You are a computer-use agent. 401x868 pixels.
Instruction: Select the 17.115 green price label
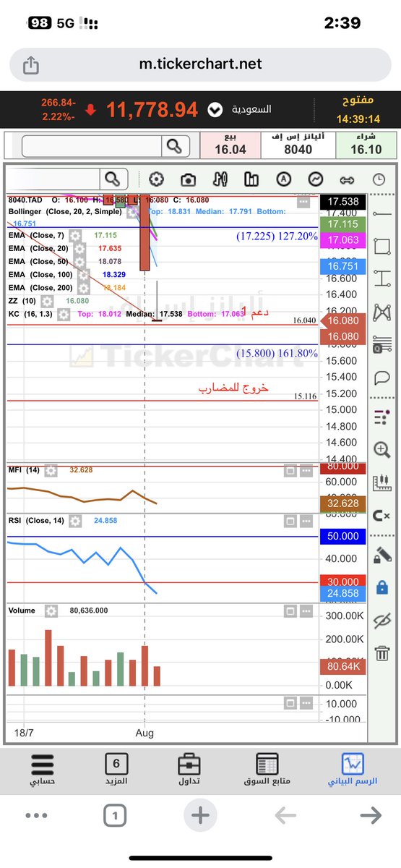[x=343, y=225]
